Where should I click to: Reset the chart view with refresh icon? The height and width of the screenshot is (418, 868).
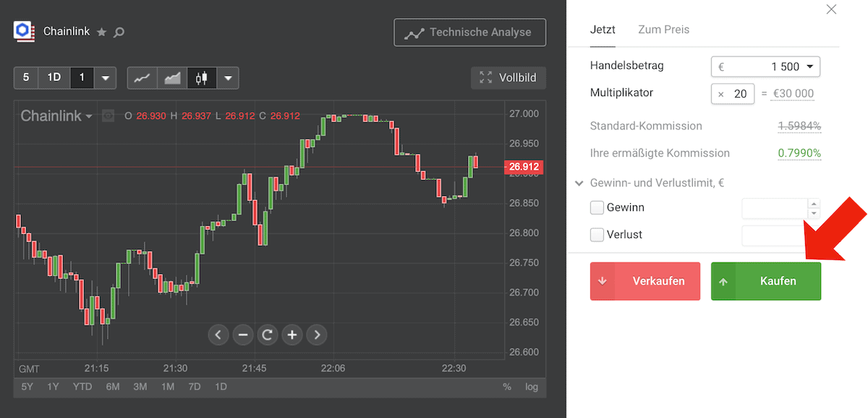point(268,335)
